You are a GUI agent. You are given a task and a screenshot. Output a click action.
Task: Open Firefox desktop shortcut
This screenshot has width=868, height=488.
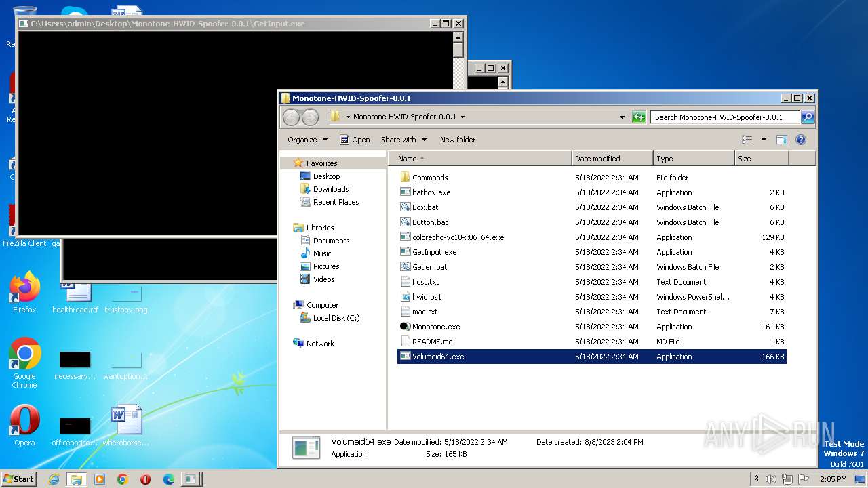click(24, 293)
